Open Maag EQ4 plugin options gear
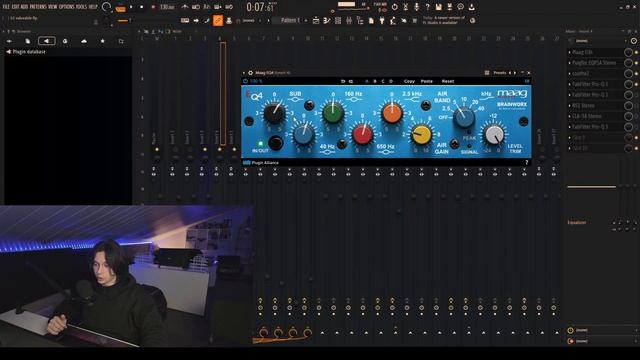The height and width of the screenshot is (360, 640). (251, 73)
